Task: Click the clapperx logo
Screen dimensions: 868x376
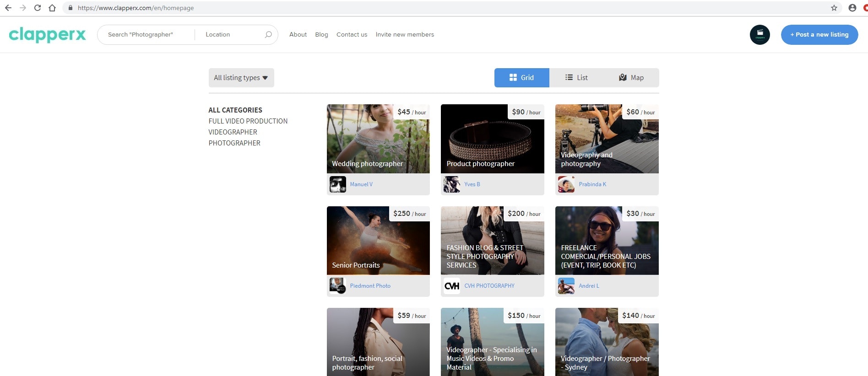Action: [47, 34]
